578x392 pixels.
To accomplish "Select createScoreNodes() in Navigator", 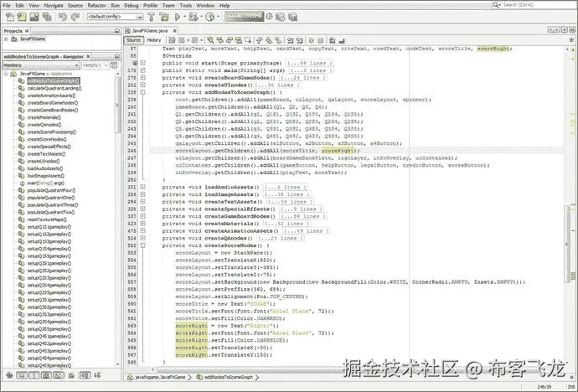I will 47,139.
